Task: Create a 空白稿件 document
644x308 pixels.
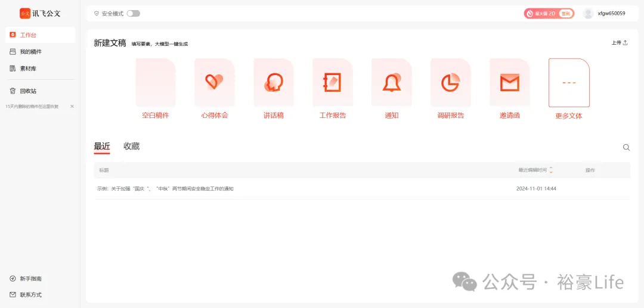Action: point(156,82)
